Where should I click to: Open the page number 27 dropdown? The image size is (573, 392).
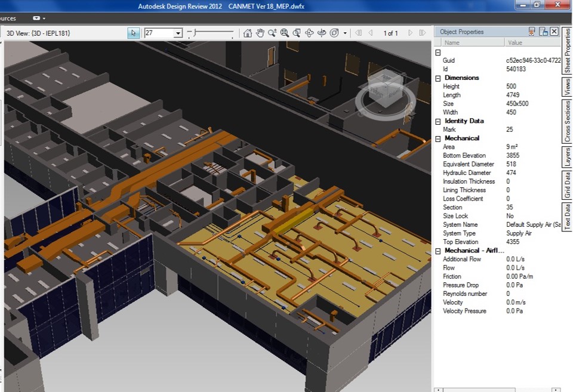coord(179,33)
